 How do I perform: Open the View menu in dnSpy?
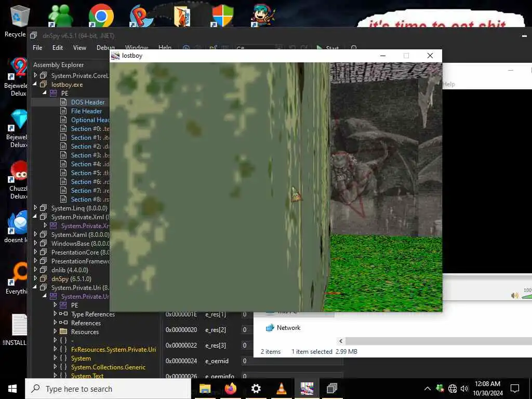[79, 48]
